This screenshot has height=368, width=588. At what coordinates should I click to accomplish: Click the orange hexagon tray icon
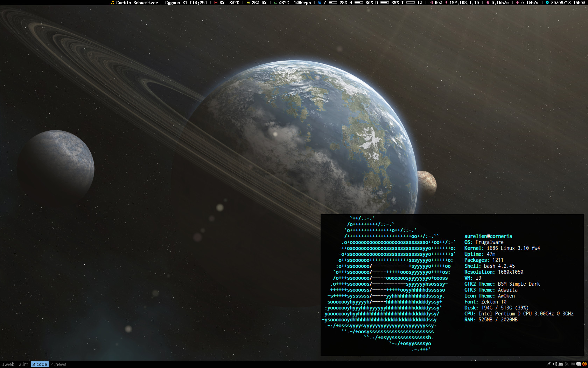pyautogui.click(x=584, y=364)
